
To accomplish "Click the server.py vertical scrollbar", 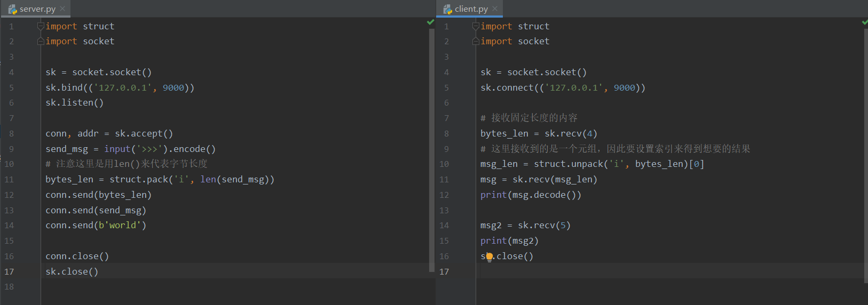I will click(x=431, y=149).
